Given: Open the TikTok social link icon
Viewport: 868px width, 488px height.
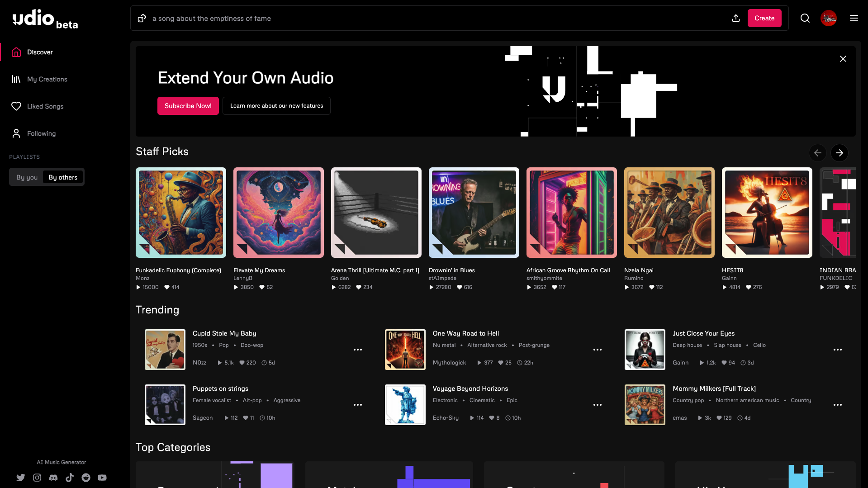Looking at the screenshot, I should pos(70,478).
